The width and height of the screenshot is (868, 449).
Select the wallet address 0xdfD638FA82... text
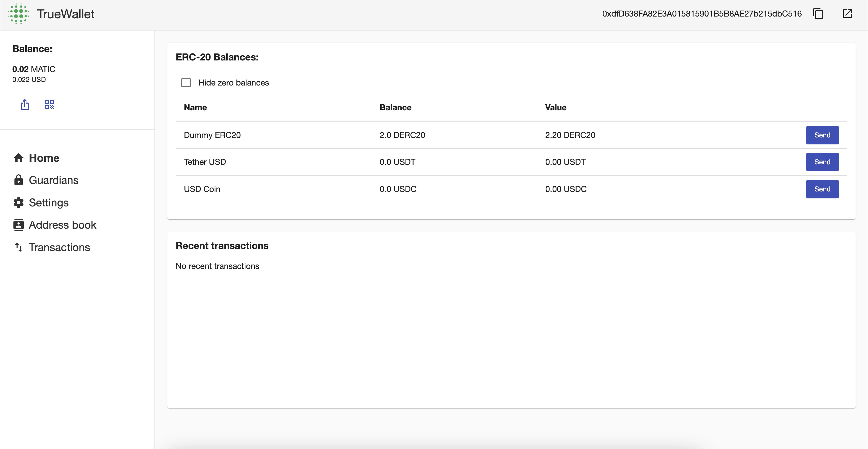pyautogui.click(x=702, y=14)
